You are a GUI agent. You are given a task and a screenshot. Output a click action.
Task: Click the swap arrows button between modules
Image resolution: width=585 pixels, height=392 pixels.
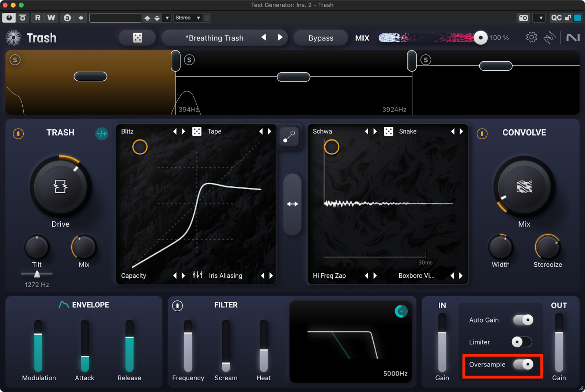292,204
